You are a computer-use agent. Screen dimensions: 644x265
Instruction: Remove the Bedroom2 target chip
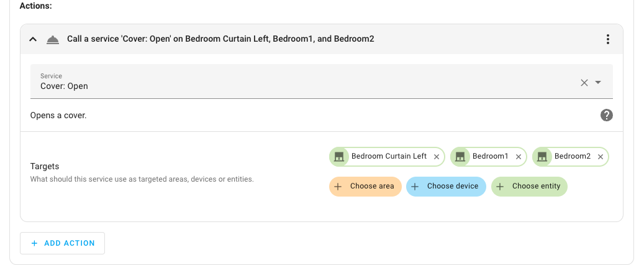tap(601, 157)
